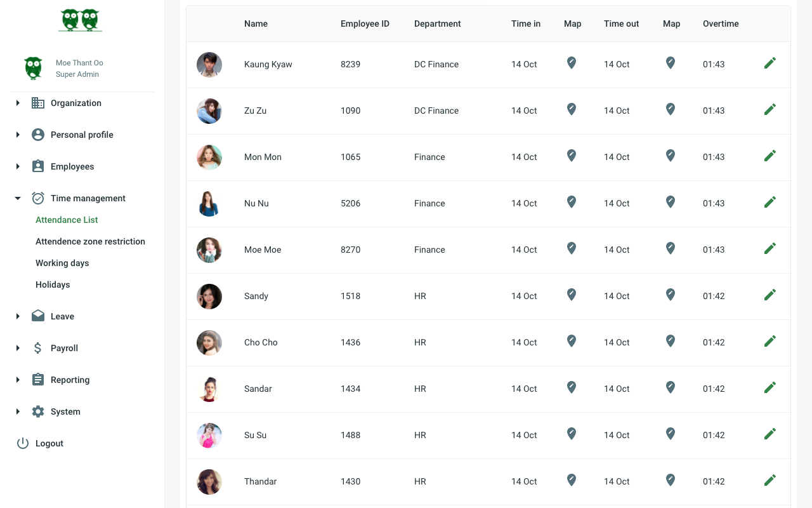Screen dimensions: 812x508
Task: Open Attendence zone restriction page
Action: point(90,241)
